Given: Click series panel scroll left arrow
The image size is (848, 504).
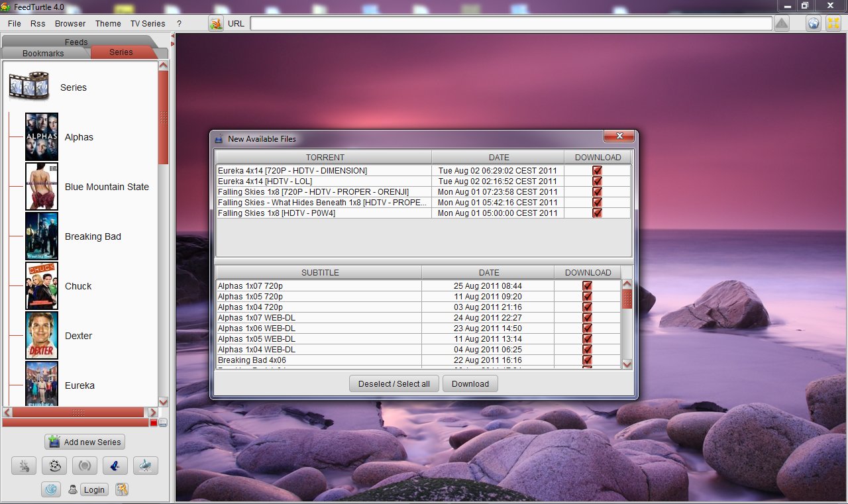Looking at the screenshot, I should [8, 412].
